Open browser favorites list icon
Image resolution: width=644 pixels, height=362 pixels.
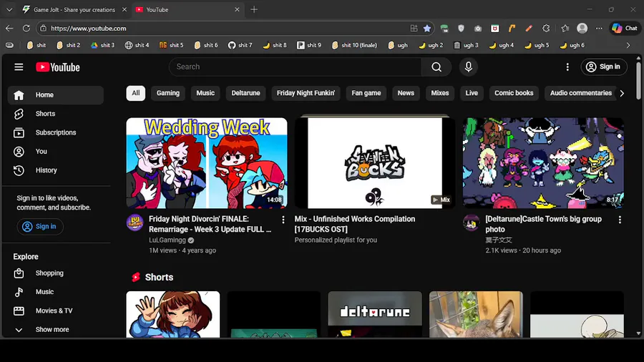[565, 29]
